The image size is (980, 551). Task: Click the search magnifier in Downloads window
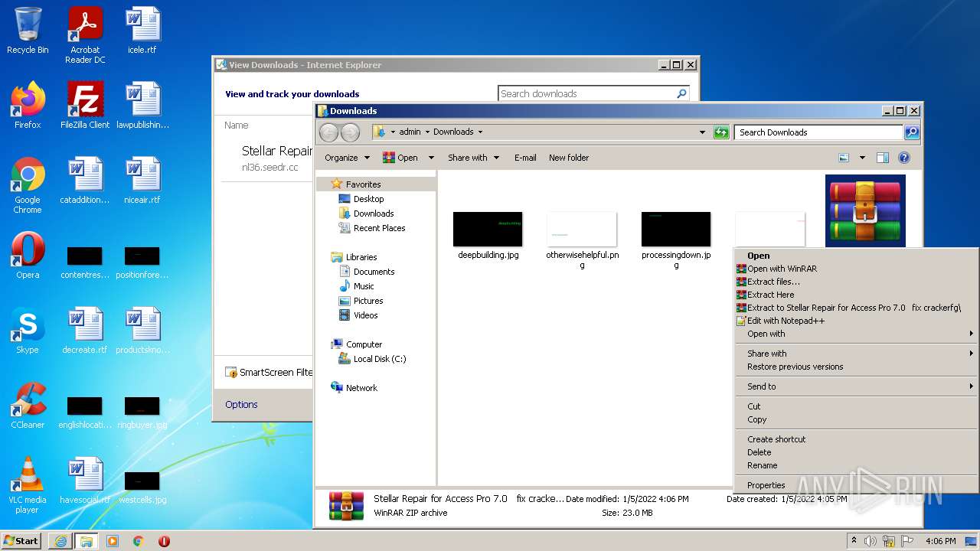tap(911, 132)
